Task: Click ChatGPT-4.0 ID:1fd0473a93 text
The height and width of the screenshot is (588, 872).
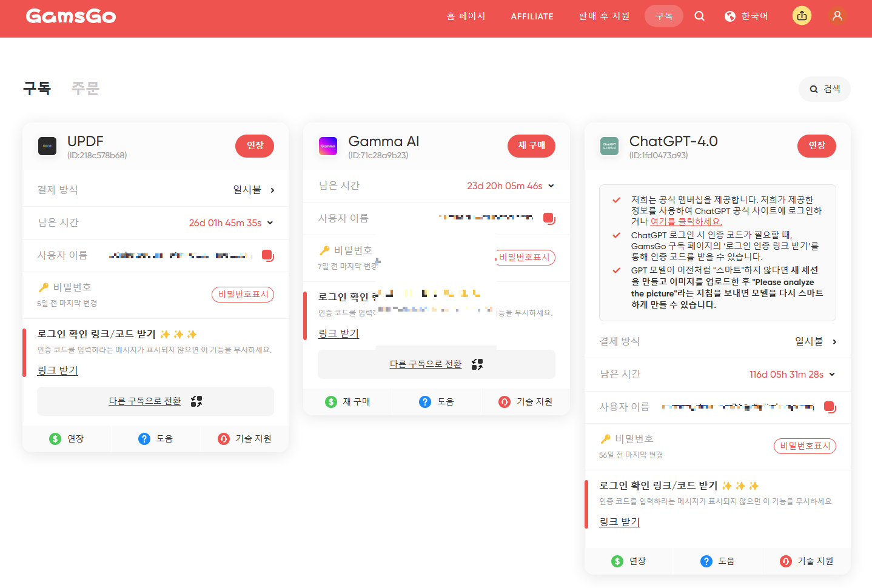Action: pos(659,155)
